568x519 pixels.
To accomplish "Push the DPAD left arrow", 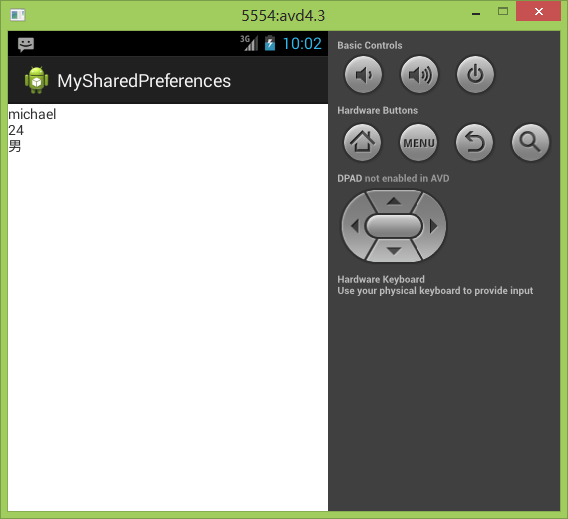I will click(354, 226).
